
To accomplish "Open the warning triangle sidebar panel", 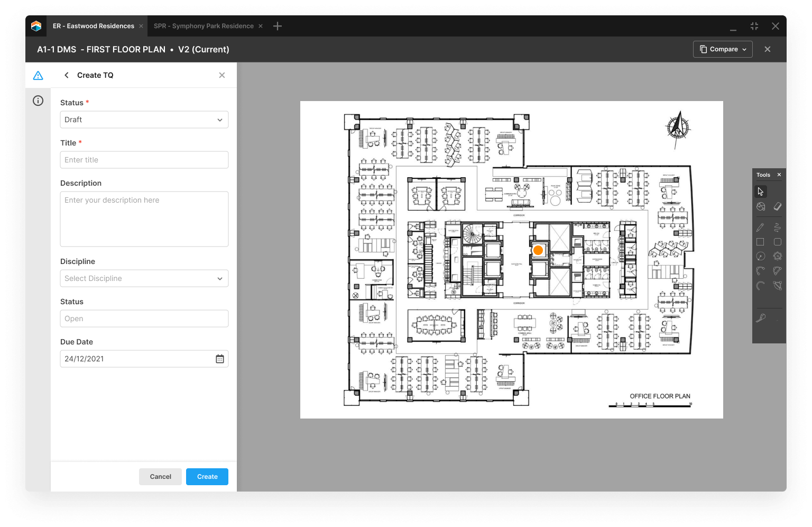I will pos(38,76).
